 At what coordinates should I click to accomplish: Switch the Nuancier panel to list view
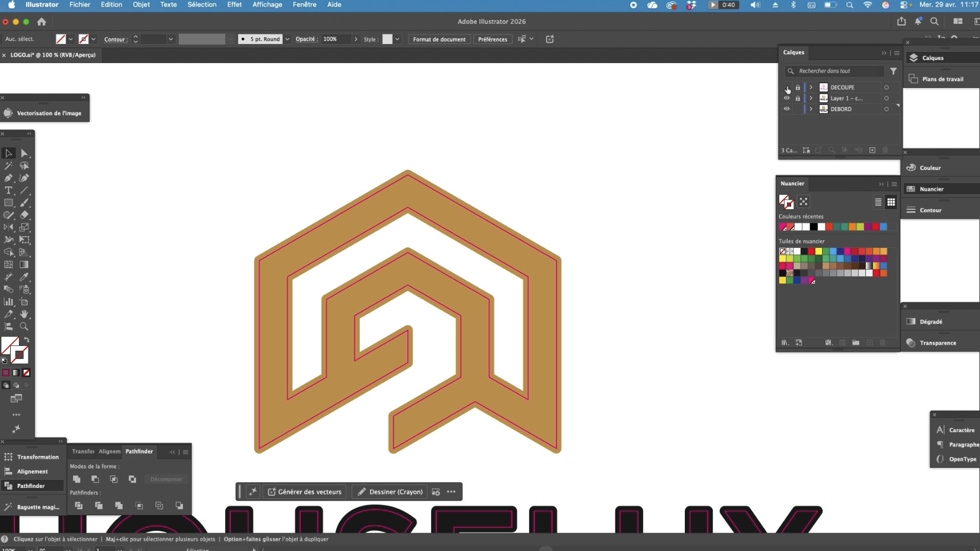[x=878, y=202]
